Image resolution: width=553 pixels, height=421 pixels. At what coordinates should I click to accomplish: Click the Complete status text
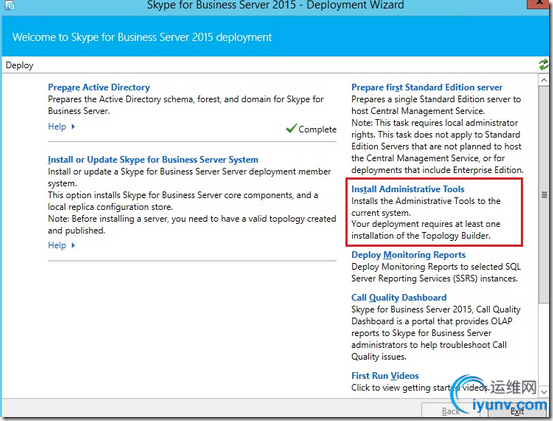[317, 129]
